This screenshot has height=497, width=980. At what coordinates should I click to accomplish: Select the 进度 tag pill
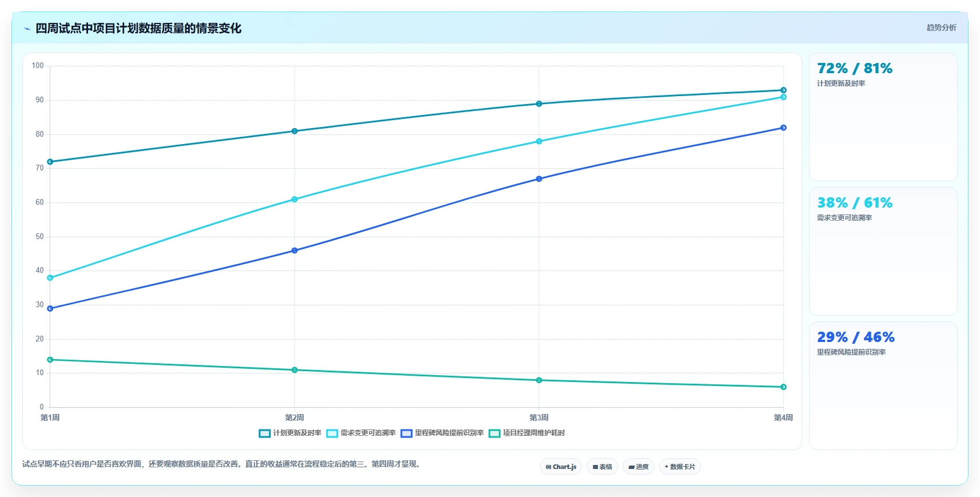tap(639, 467)
